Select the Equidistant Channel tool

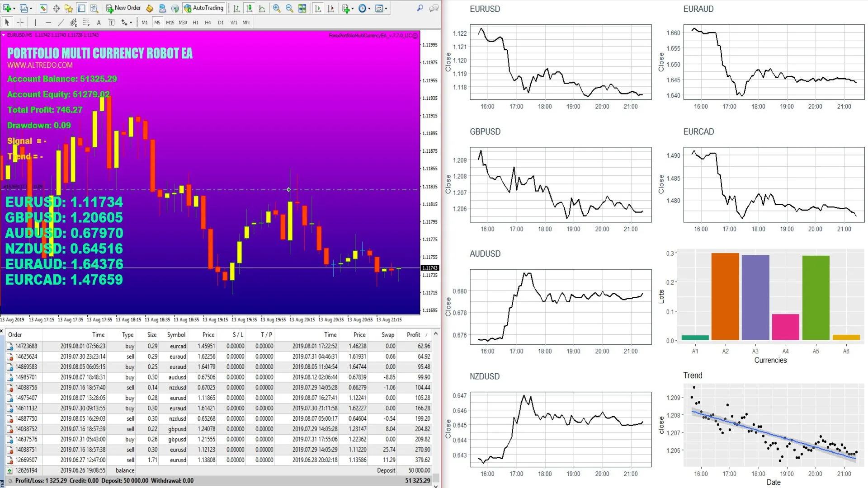73,22
